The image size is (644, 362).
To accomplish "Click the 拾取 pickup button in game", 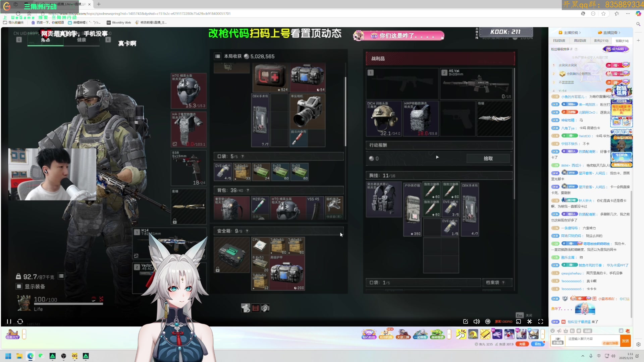I will tap(488, 158).
